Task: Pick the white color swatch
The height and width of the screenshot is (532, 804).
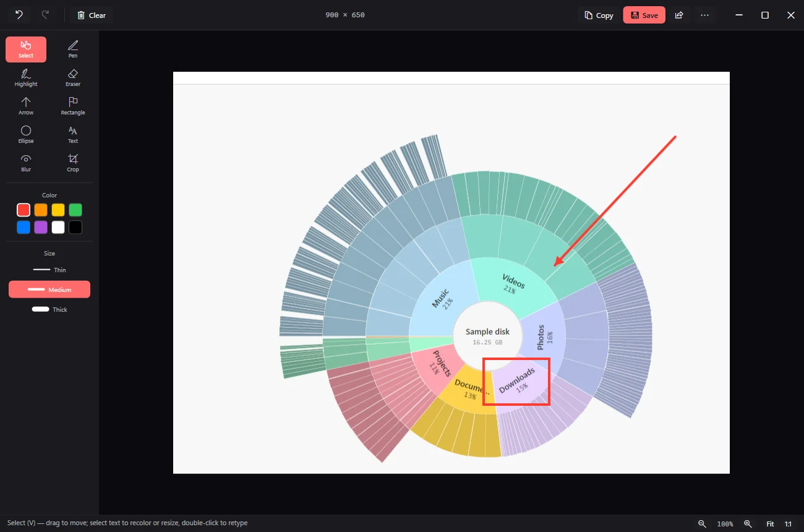Action: pyautogui.click(x=58, y=227)
